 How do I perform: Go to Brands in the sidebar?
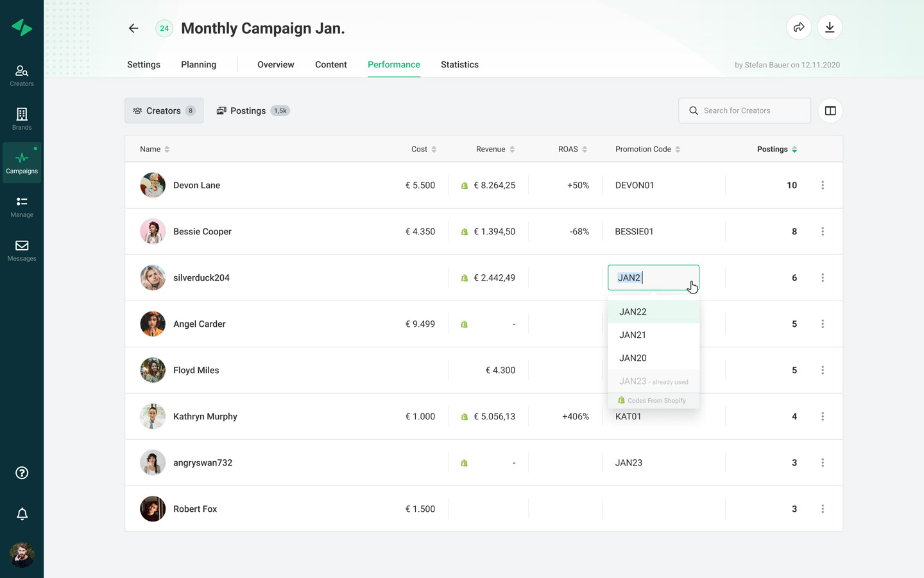coord(22,119)
